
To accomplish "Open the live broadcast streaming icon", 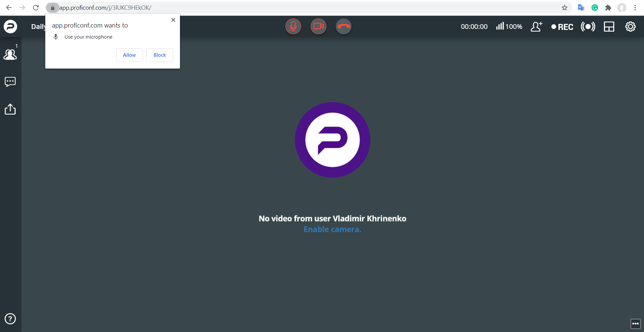I will click(588, 27).
